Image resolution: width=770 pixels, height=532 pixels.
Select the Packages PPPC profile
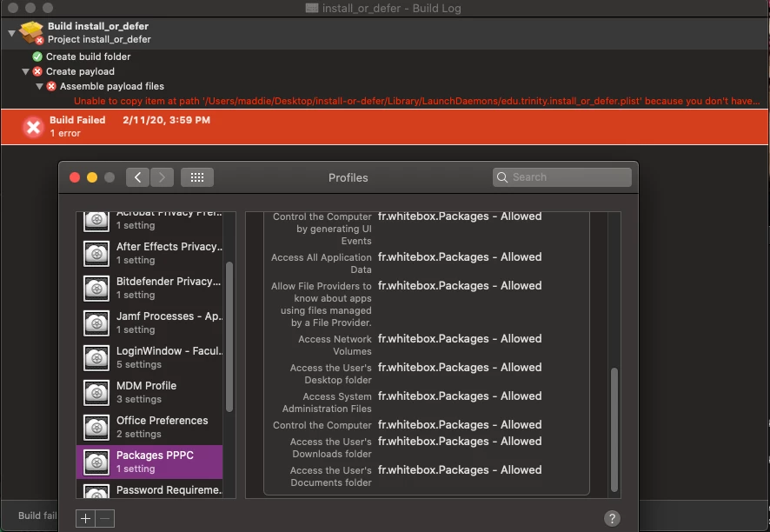pyautogui.click(x=149, y=462)
